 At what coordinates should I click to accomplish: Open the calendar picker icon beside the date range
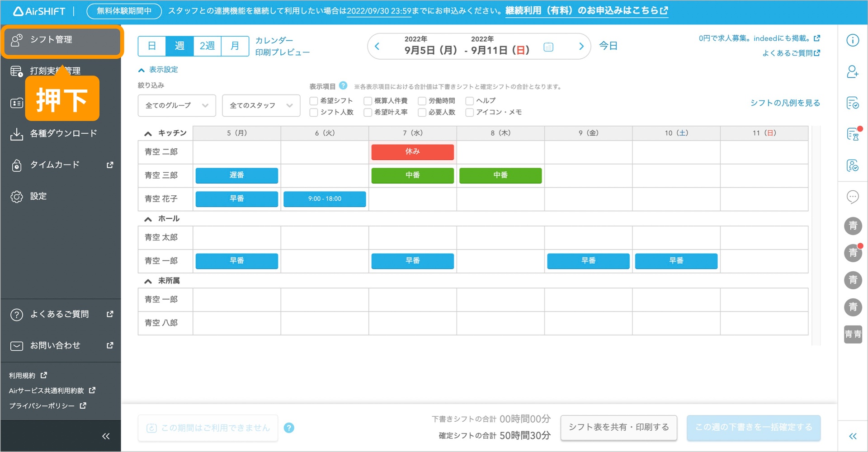pos(548,46)
